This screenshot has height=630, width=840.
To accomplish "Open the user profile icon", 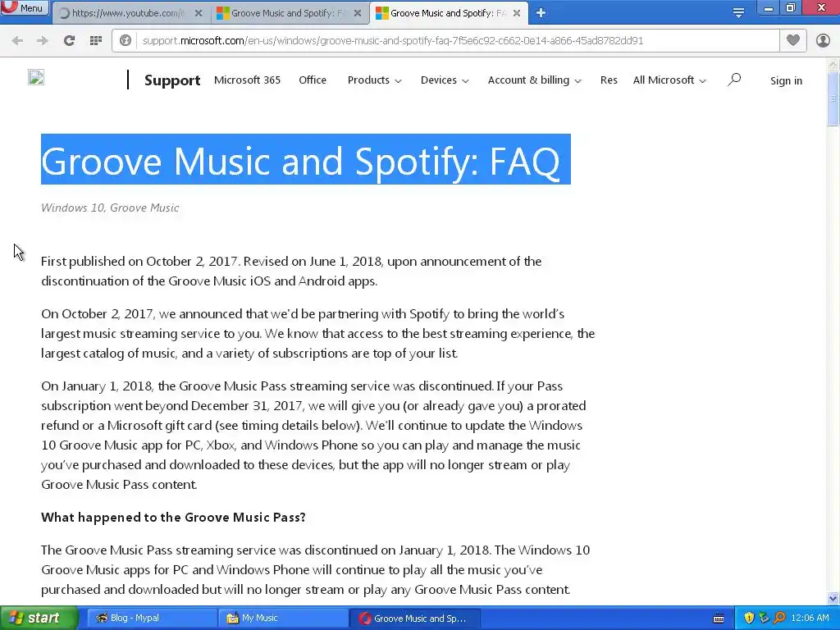I will pos(823,41).
